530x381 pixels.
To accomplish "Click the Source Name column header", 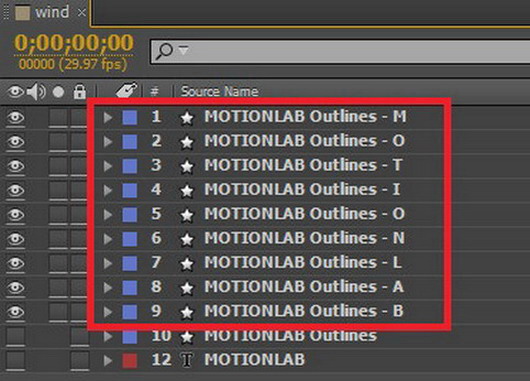I will 219,91.
